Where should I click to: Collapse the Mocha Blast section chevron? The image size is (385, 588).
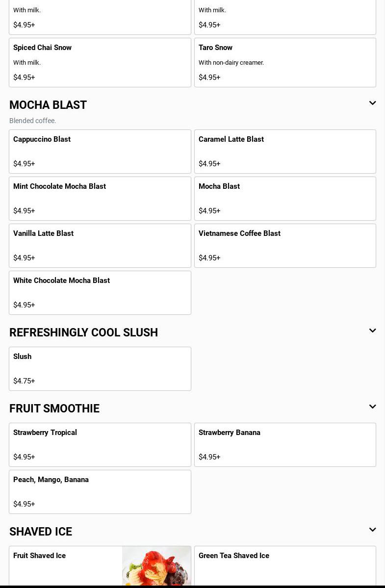[x=372, y=103]
